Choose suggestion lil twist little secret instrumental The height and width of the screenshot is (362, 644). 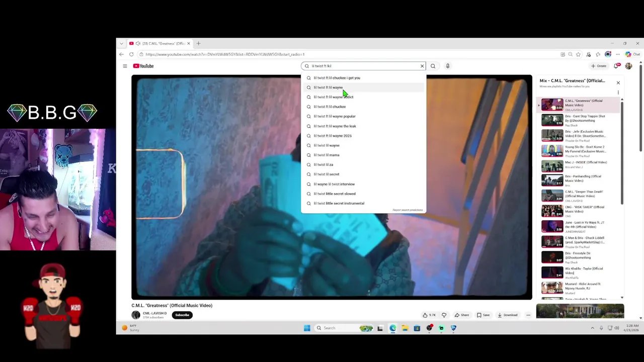(363, 203)
